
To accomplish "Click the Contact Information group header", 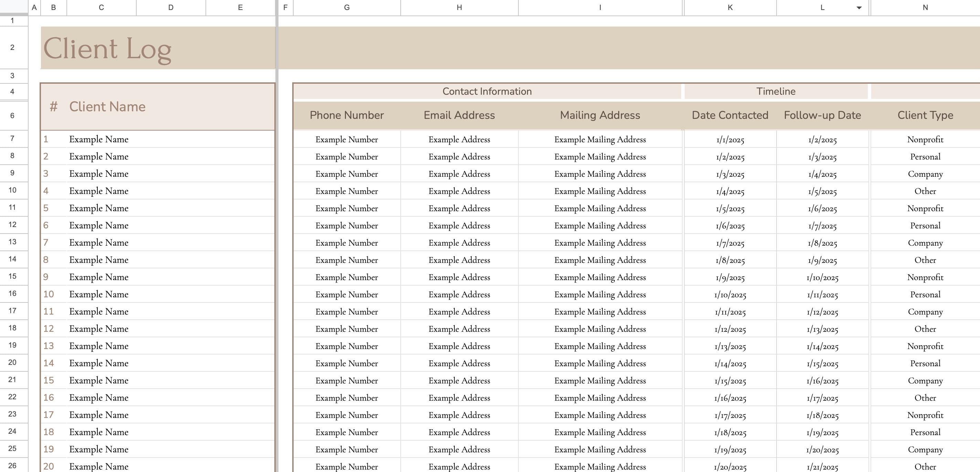I will pyautogui.click(x=487, y=91).
